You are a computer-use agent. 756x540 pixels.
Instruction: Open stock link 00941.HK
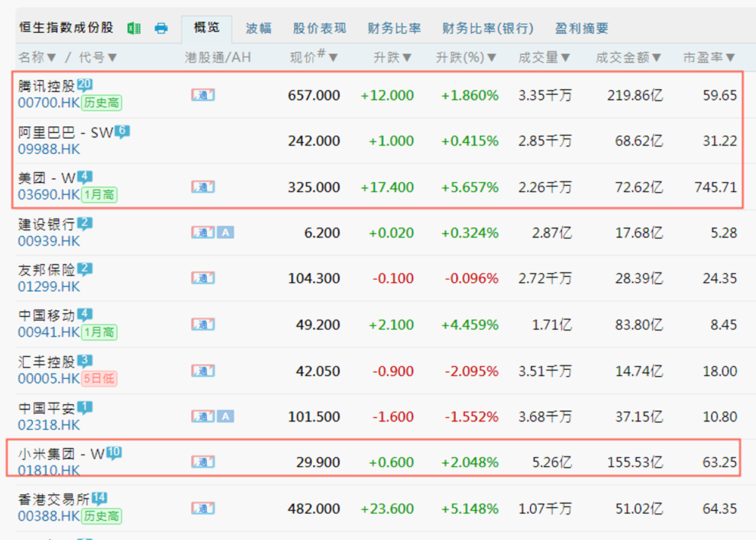pyautogui.click(x=49, y=332)
